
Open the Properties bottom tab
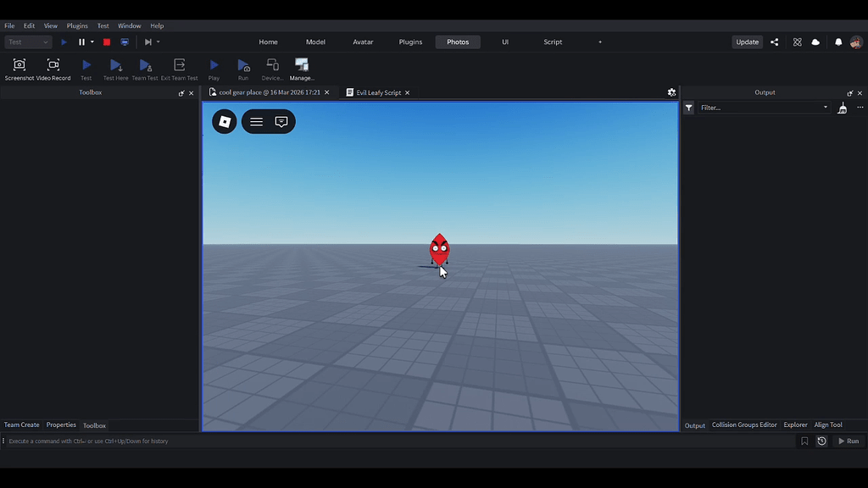tap(61, 425)
